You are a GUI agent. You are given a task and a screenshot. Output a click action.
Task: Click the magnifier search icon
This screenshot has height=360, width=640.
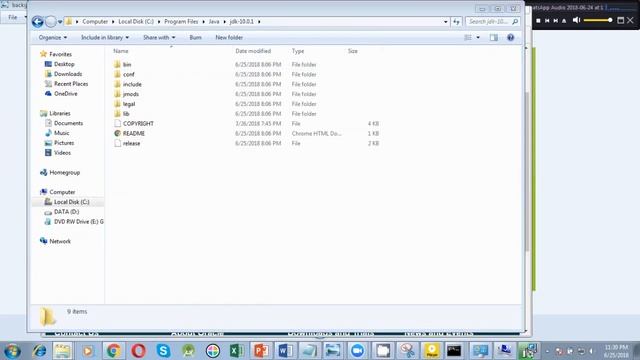pos(515,22)
